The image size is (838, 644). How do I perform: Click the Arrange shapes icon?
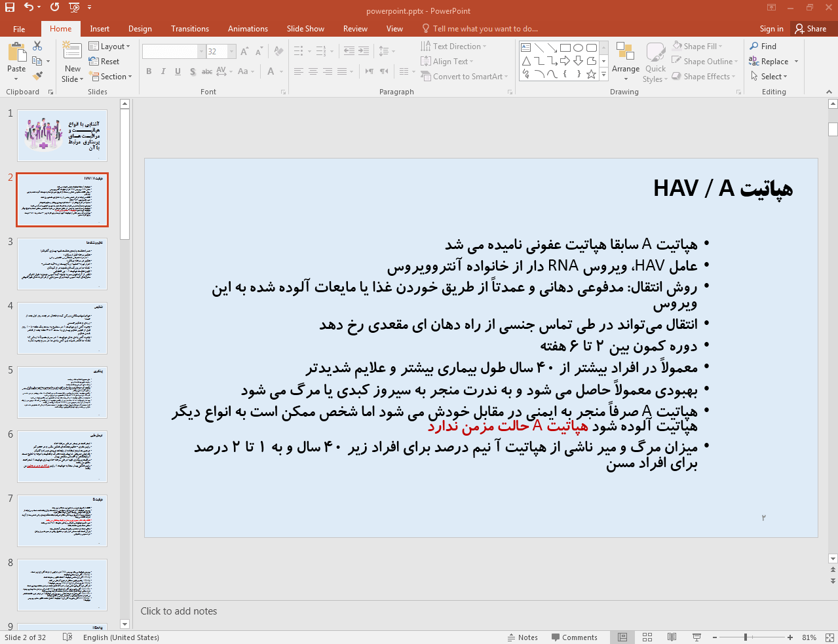[x=625, y=53]
